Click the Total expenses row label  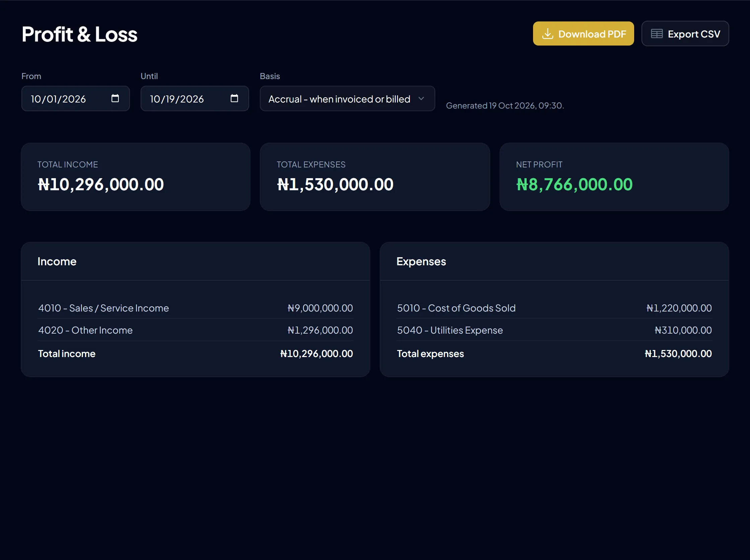point(430,354)
